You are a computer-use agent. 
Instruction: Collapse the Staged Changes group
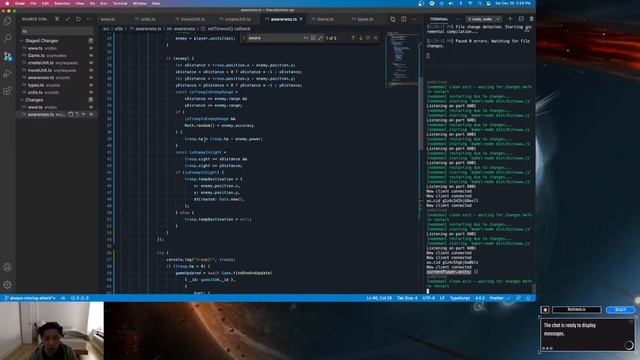[22, 41]
